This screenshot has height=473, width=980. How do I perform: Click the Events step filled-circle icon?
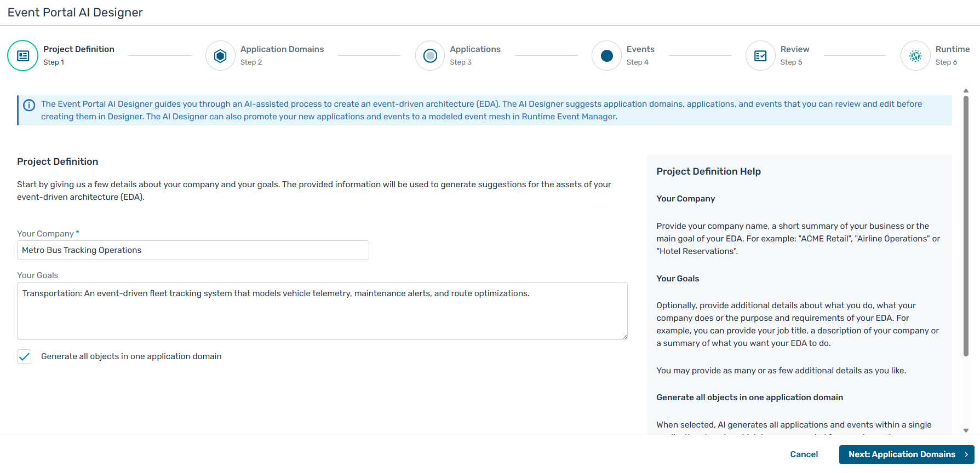coord(606,56)
